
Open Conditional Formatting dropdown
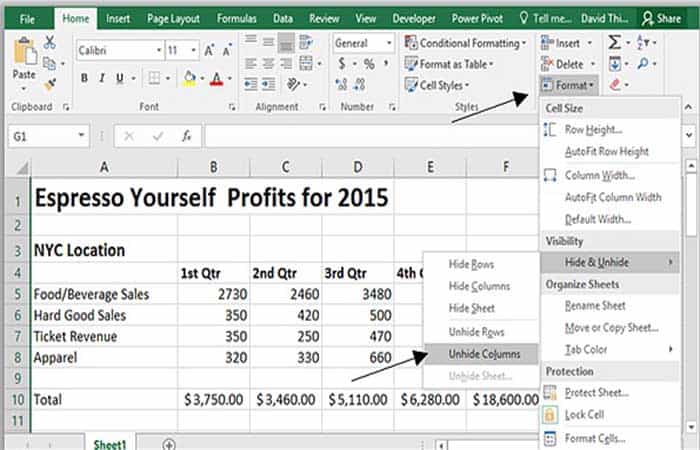tap(465, 43)
